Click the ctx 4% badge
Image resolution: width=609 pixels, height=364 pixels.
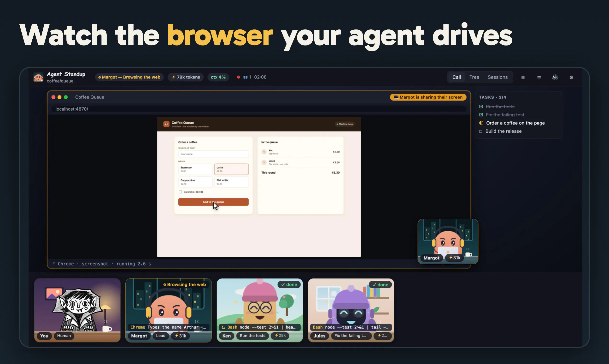click(x=218, y=77)
